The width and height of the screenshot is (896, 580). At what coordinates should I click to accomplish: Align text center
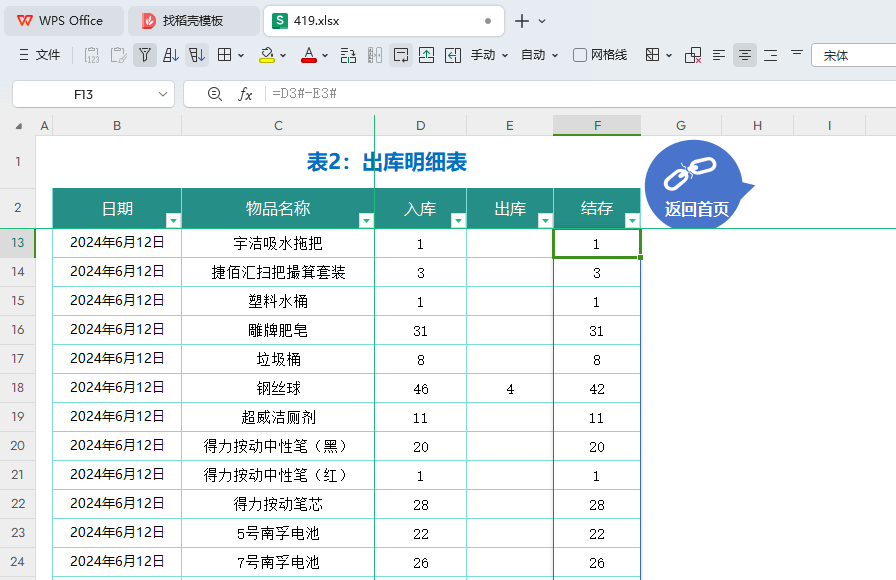[x=745, y=55]
